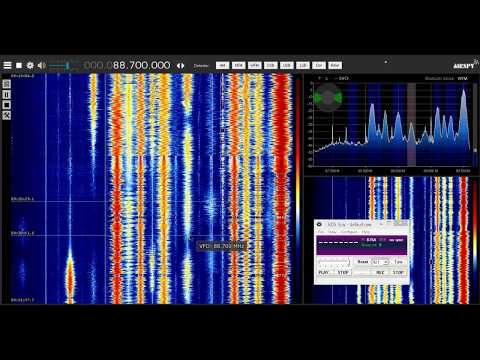
Task: Click the topmost icon in the left vertical toolbar
Action: (x=6, y=84)
